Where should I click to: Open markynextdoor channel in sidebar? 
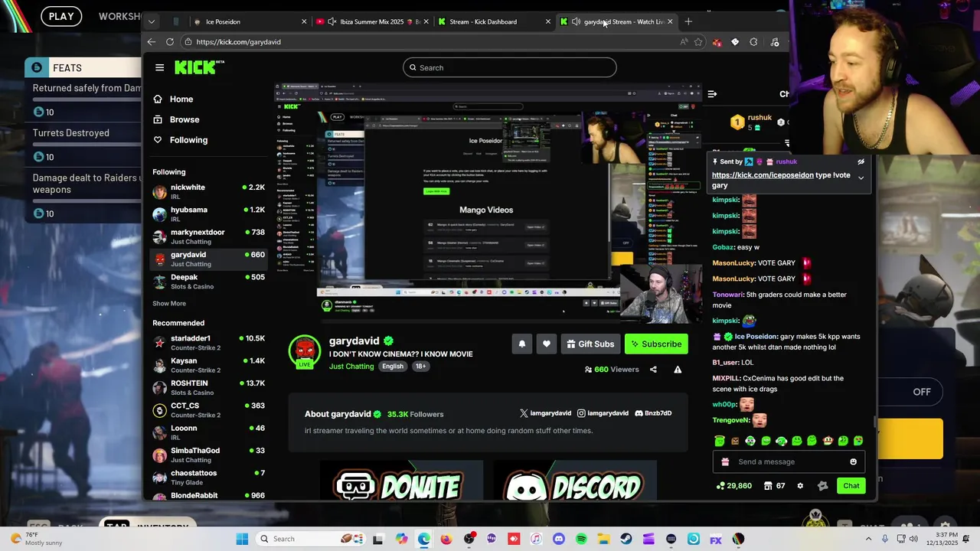[x=208, y=236]
